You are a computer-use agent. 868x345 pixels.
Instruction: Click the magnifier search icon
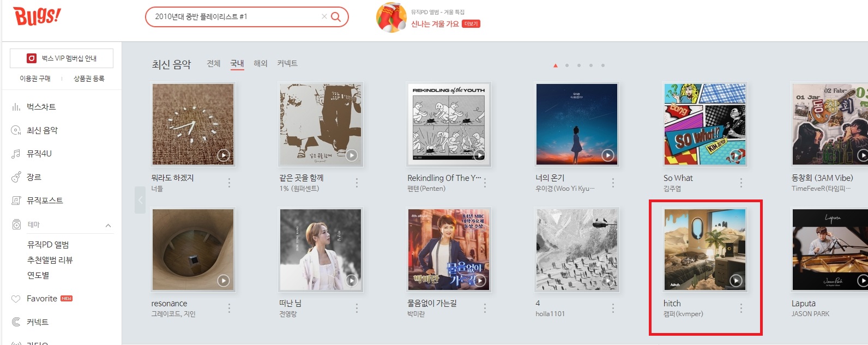tap(336, 16)
